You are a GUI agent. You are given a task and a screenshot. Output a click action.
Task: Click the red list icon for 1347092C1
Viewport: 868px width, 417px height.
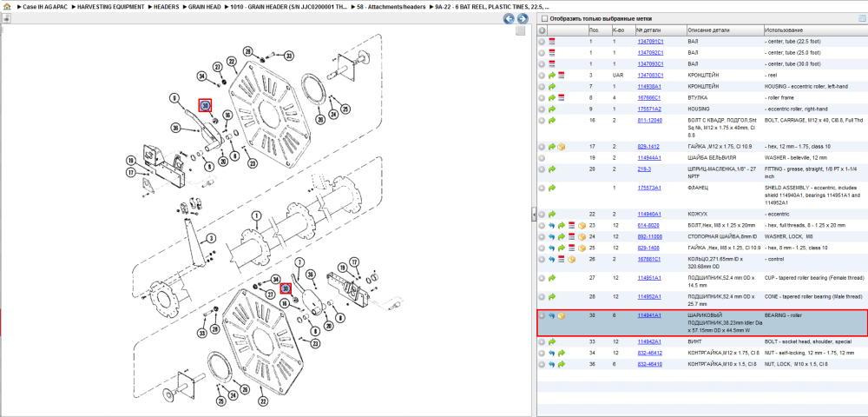click(x=552, y=53)
